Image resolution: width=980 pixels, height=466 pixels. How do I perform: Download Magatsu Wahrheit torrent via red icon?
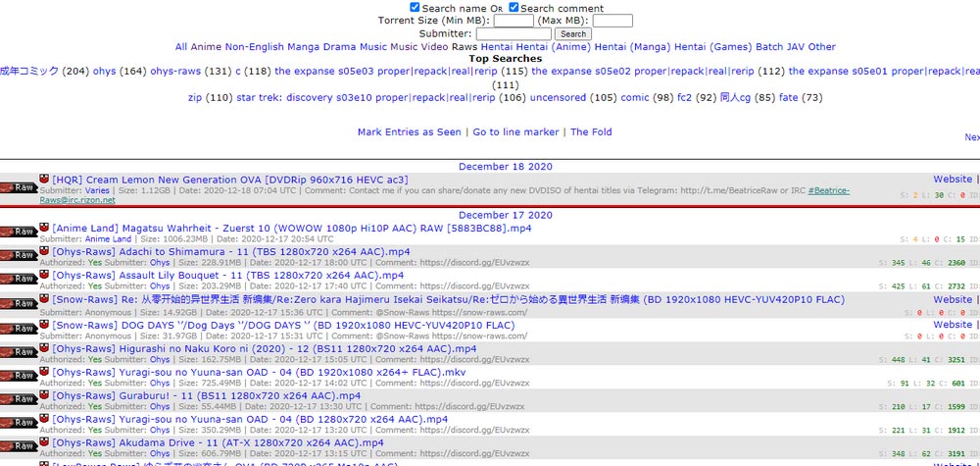pos(44,228)
